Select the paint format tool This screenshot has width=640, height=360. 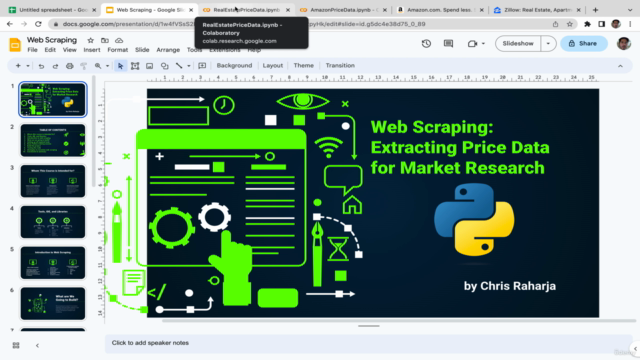[84, 66]
